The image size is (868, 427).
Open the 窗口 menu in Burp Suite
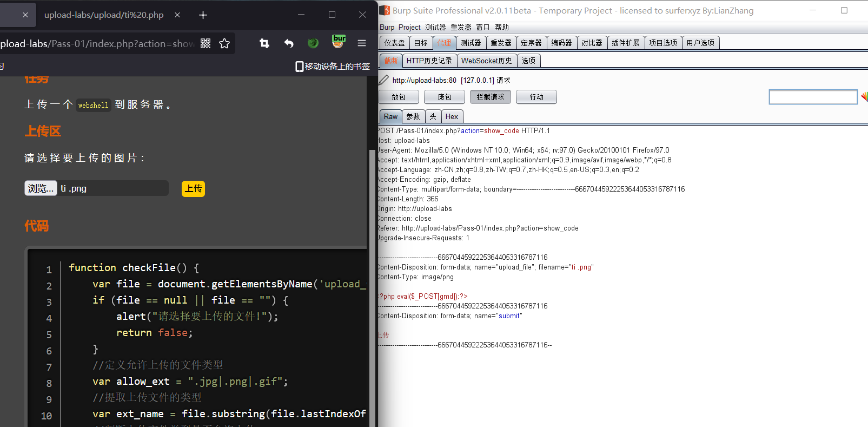click(x=482, y=27)
